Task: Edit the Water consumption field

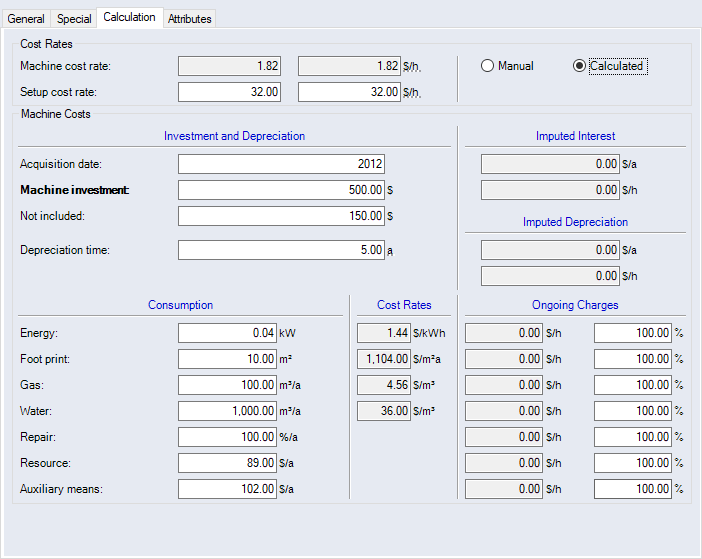Action: [x=227, y=411]
